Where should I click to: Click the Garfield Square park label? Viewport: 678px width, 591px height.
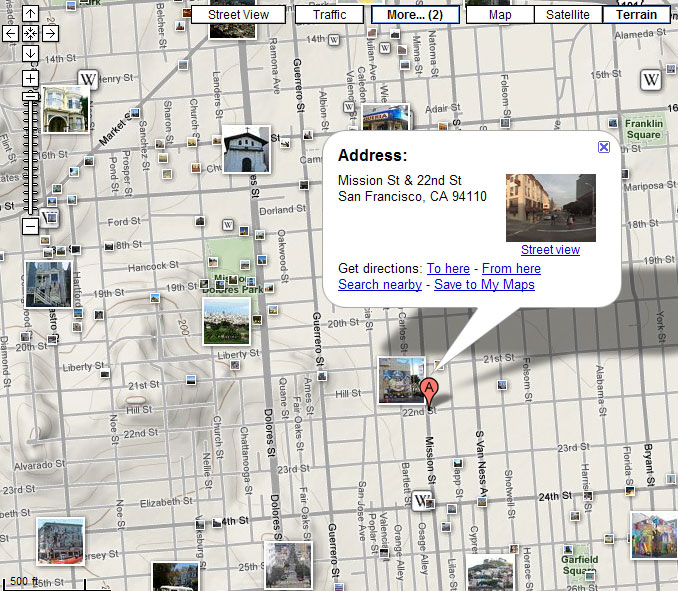579,565
